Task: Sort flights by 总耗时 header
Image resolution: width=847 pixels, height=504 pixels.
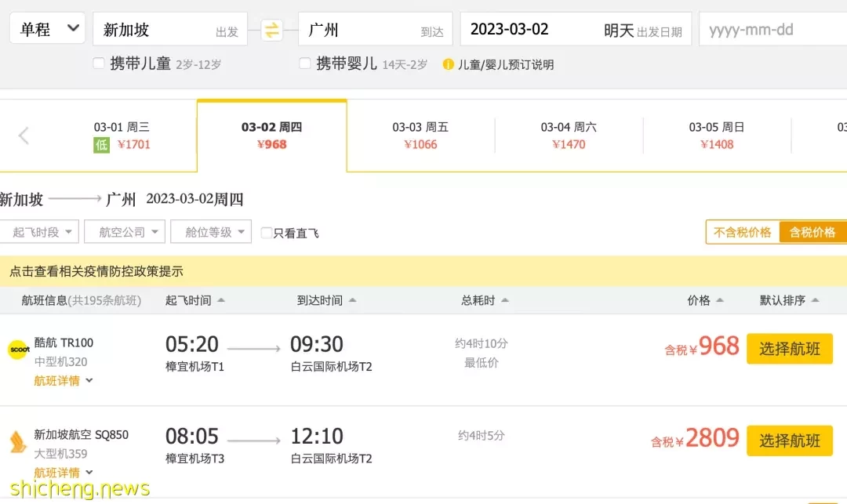Action: (478, 300)
